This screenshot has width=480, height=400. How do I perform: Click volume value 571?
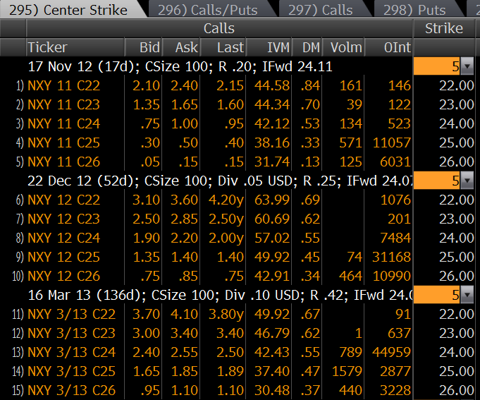[351, 143]
